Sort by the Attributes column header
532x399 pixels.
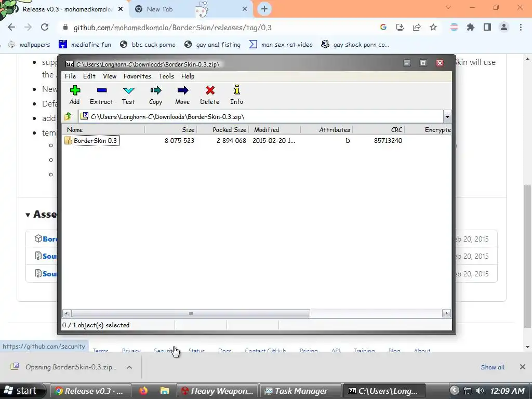click(327, 129)
